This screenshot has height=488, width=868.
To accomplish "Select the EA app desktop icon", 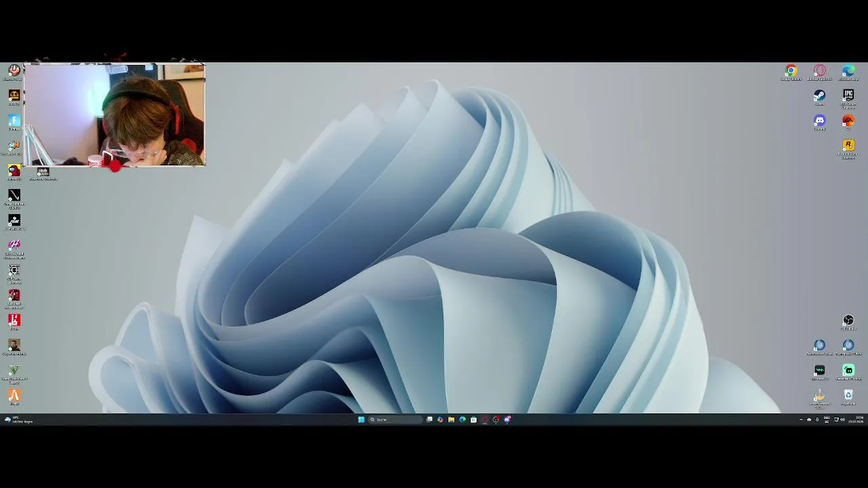I will click(x=848, y=121).
